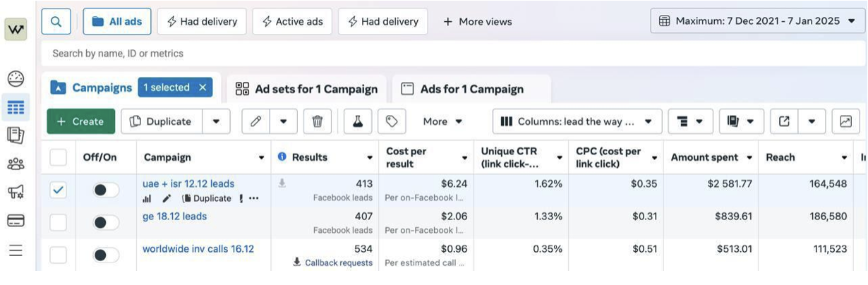The height and width of the screenshot is (285, 868).
Task: Check the worldwide inv calls 16.12 checkbox
Action: [58, 255]
